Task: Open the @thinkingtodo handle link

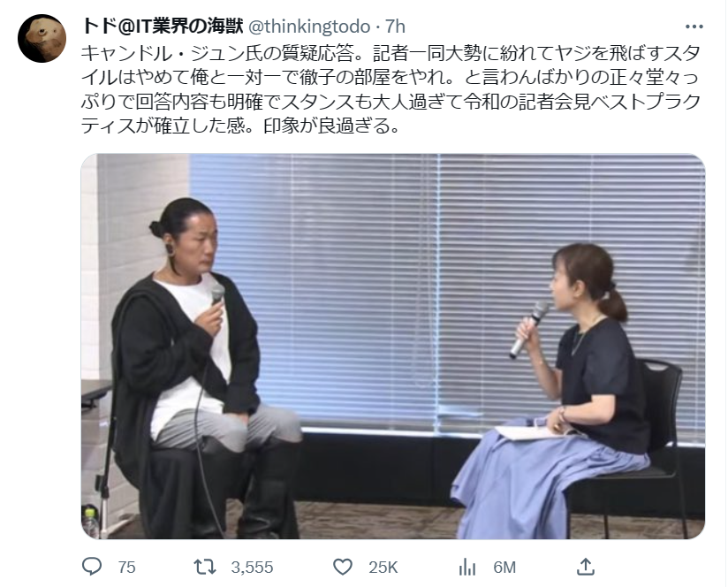Action: (x=310, y=27)
